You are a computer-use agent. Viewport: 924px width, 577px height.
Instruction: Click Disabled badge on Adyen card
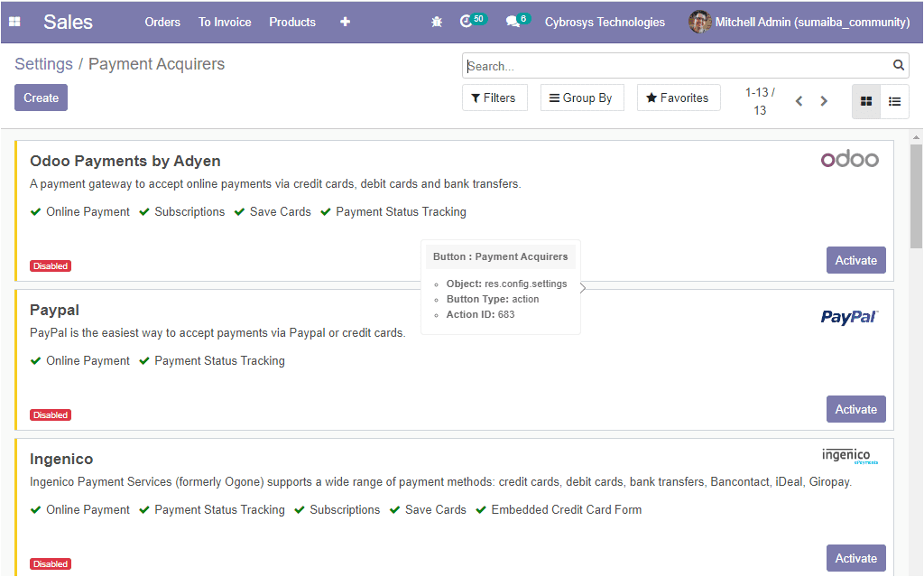(51, 266)
